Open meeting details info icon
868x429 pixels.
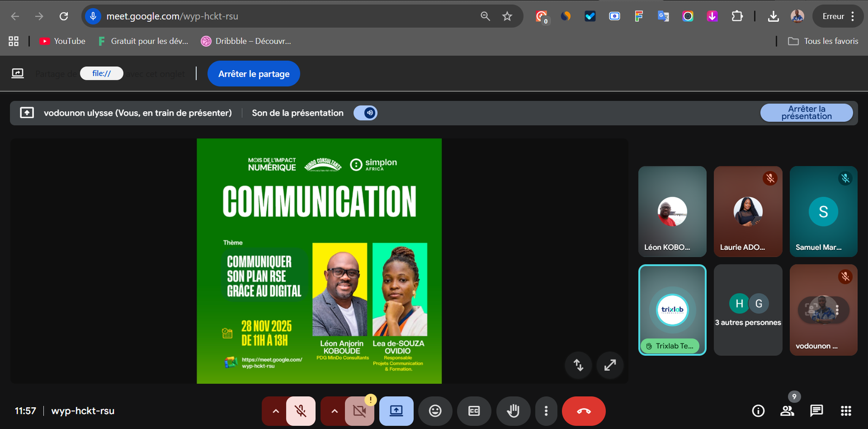click(x=758, y=411)
